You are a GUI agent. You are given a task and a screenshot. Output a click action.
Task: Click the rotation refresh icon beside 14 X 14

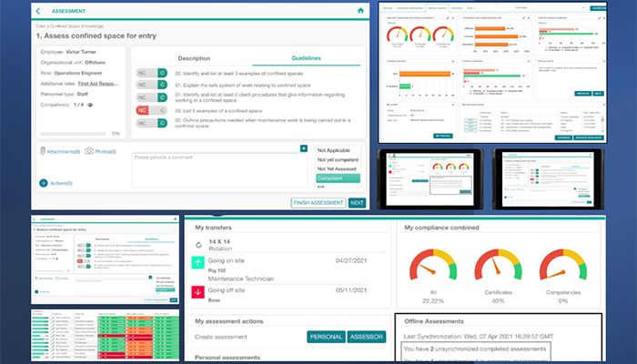coord(198,245)
